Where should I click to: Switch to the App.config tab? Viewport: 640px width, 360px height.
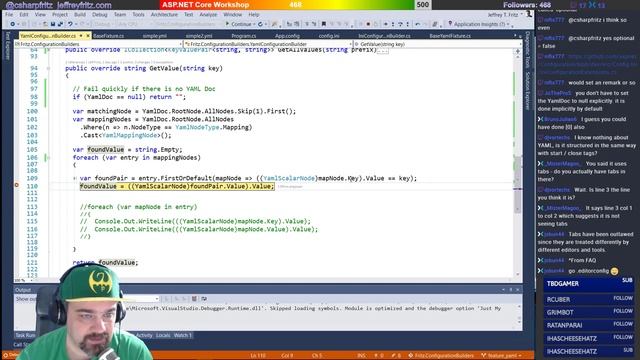pos(287,36)
